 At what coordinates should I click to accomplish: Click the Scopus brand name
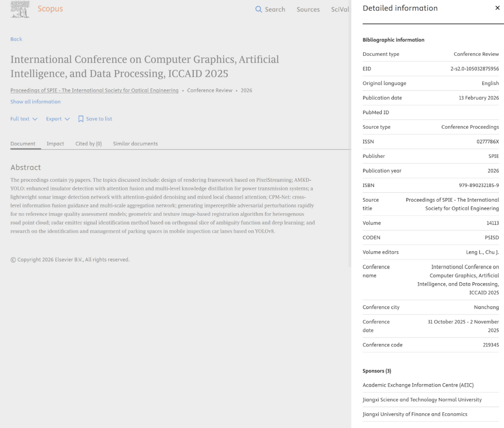click(50, 9)
